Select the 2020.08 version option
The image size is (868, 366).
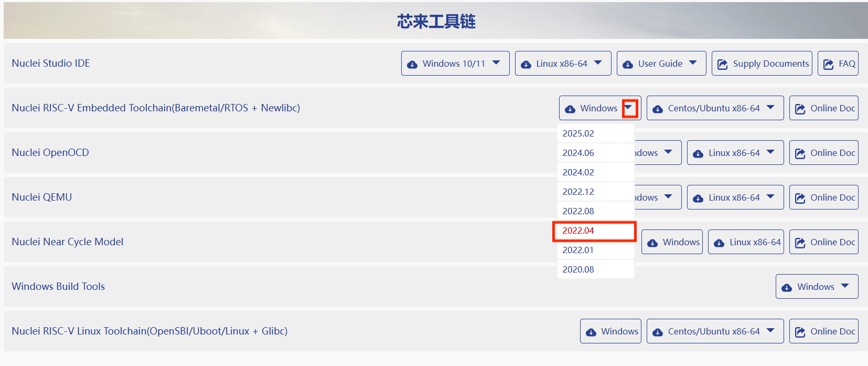578,269
